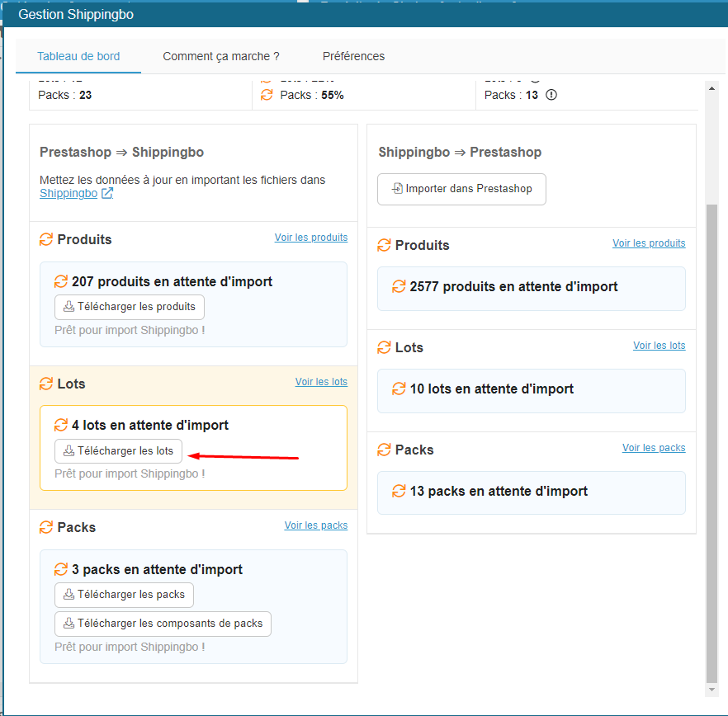Click Importer dans Prestashop button

(461, 189)
